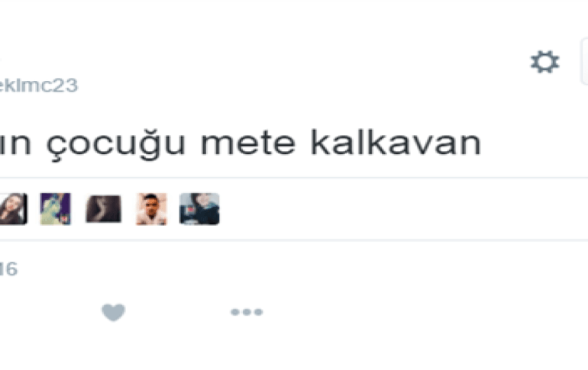This screenshot has width=588, height=370.
Task: Like the tweet with the heart icon
Action: tap(114, 312)
